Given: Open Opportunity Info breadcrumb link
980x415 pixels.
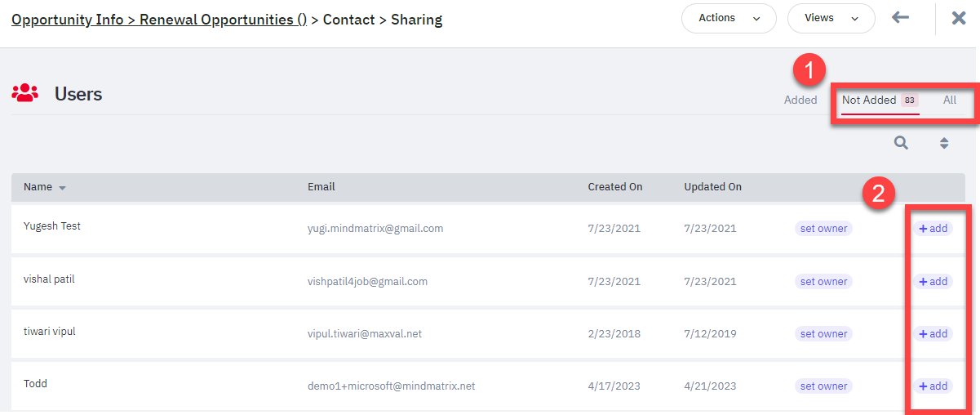Looking at the screenshot, I should pos(69,19).
